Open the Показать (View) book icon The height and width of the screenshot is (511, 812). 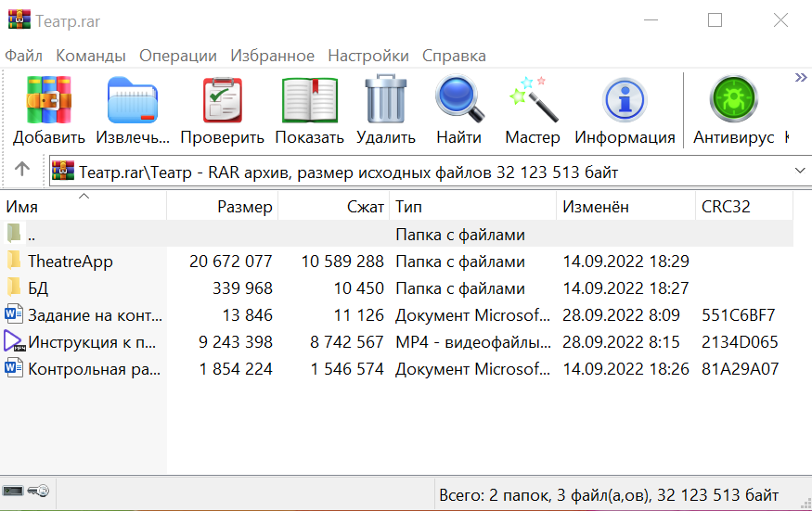309,100
